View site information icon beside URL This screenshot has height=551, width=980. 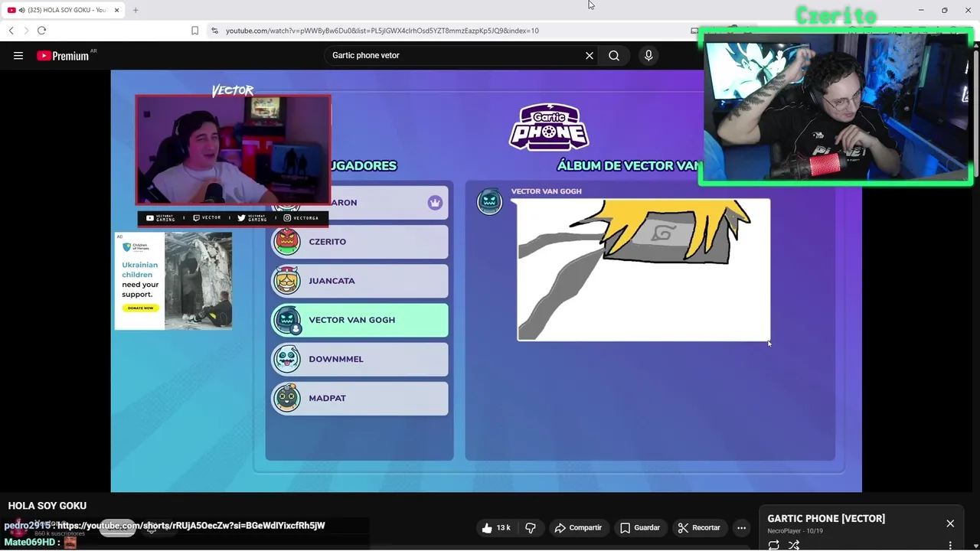point(214,31)
